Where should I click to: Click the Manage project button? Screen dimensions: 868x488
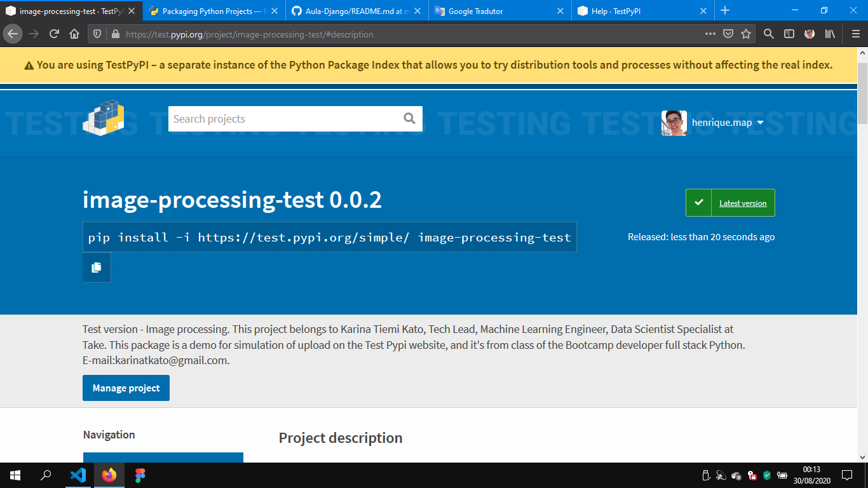126,388
